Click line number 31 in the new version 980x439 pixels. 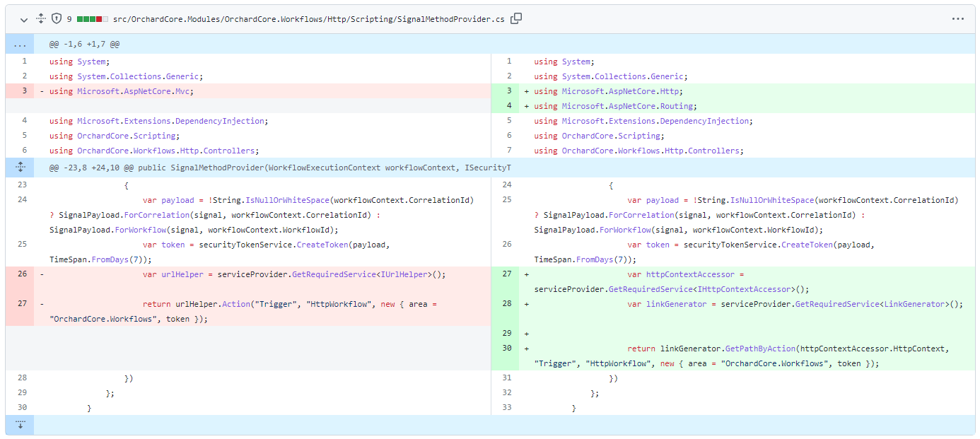point(505,378)
